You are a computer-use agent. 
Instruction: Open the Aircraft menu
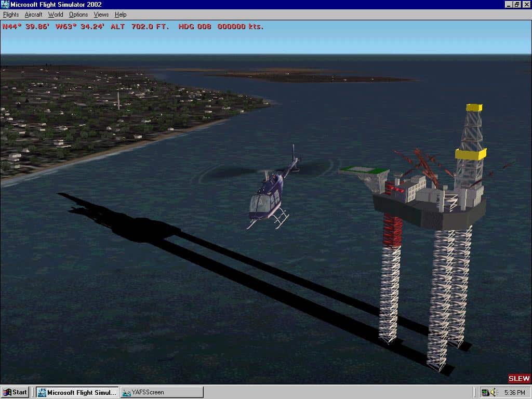[x=34, y=15]
